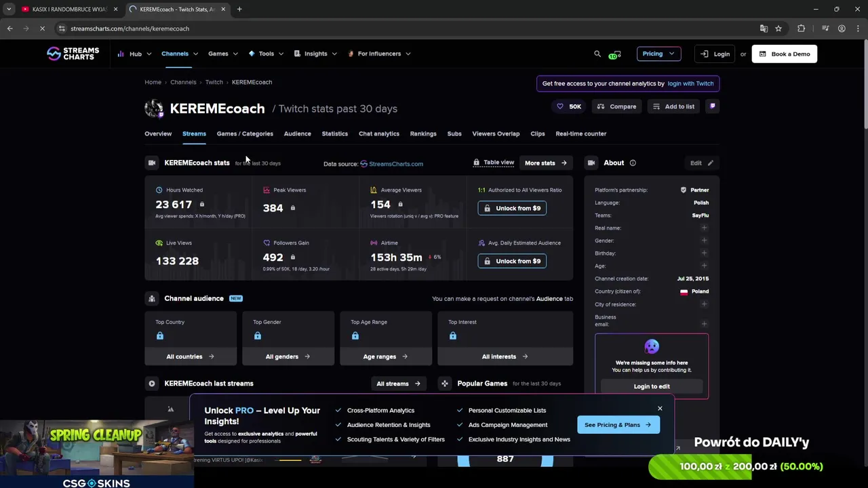
Task: Switch to Statistics tab
Action: point(334,134)
